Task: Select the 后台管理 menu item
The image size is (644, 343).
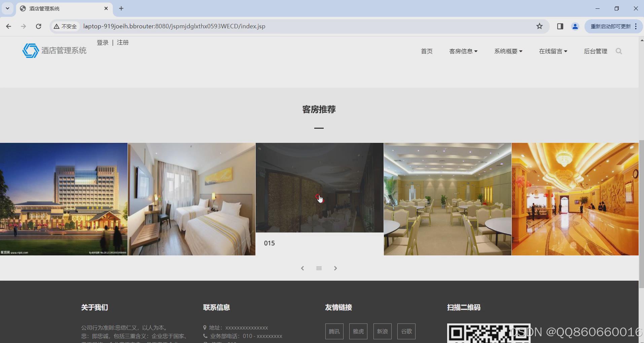Action: coord(596,51)
